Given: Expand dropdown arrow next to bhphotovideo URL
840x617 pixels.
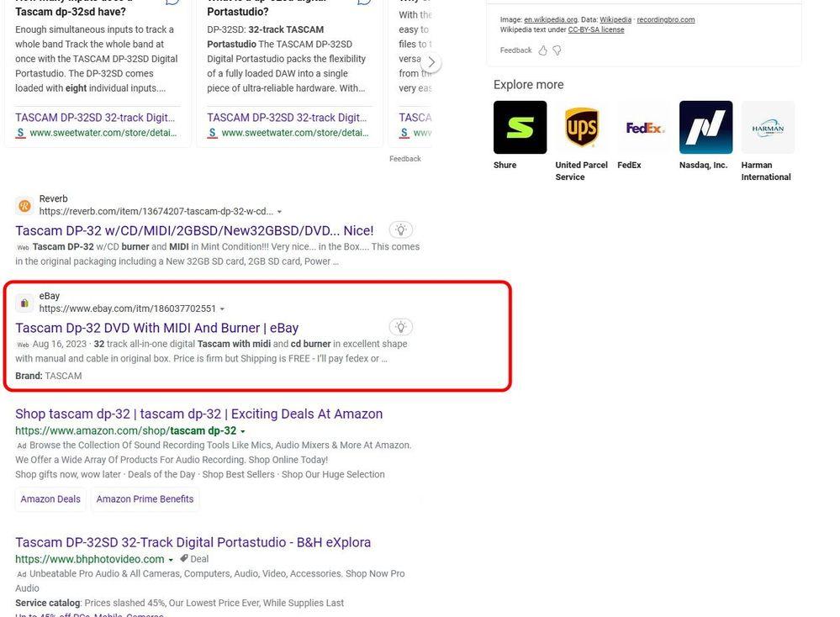Looking at the screenshot, I should pos(171,560).
